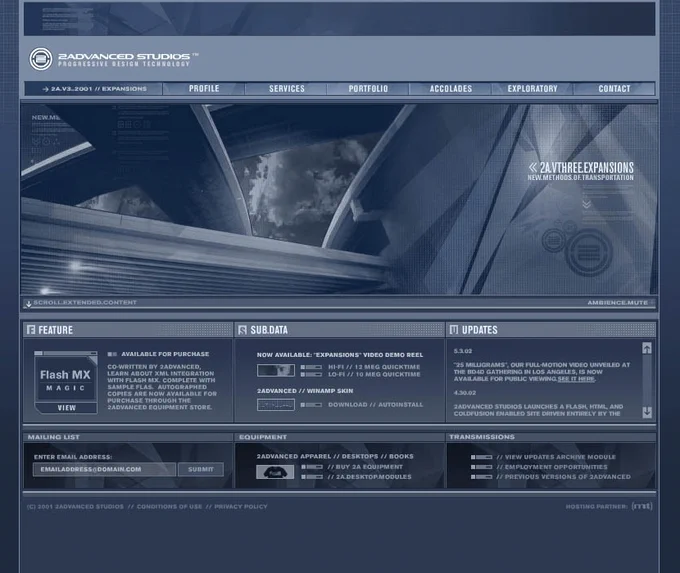
Task: Click the See It Here link
Action: pos(576,379)
